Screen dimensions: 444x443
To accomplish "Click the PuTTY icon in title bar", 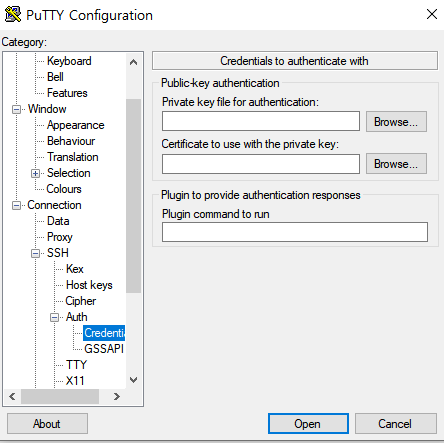I will point(13,15).
